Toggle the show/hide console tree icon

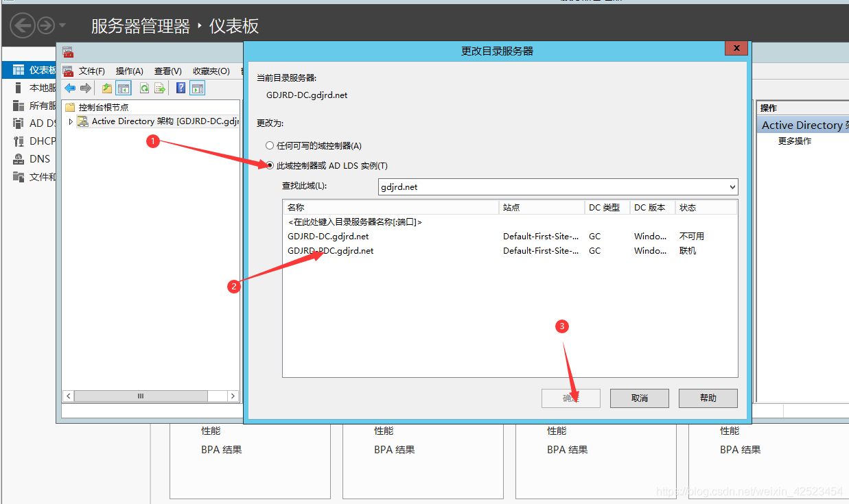pyautogui.click(x=124, y=88)
